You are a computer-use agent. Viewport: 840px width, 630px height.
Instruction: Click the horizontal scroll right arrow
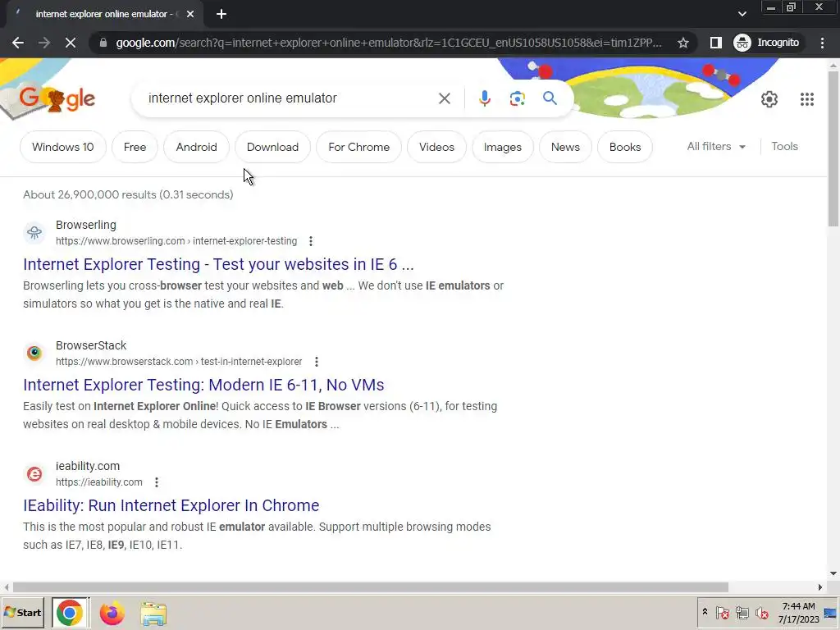point(820,587)
